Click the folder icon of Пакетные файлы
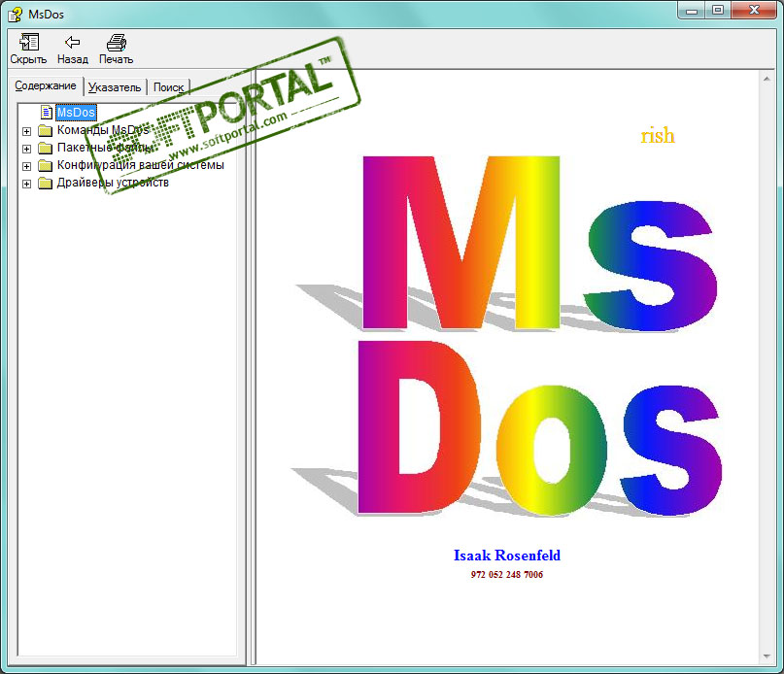 click(46, 148)
